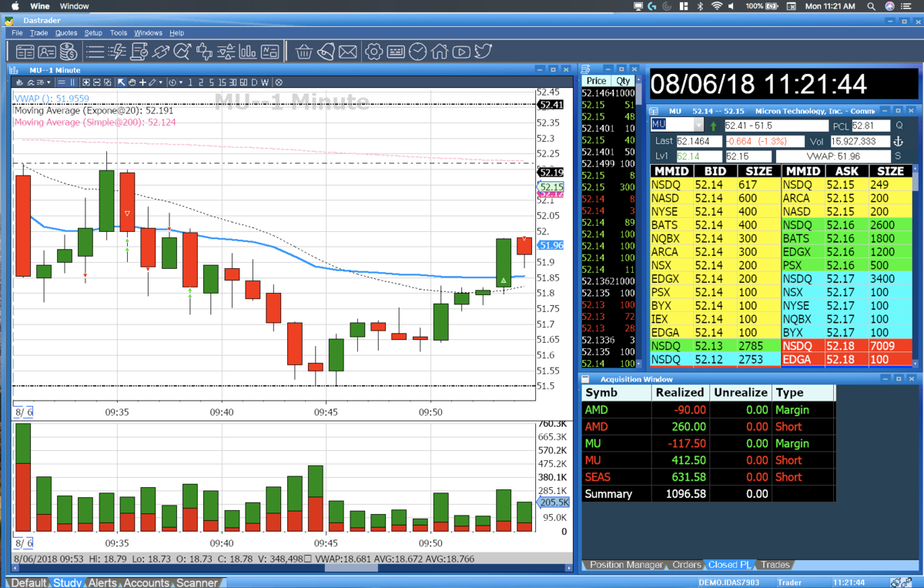Open the bar chart toolbar icon
Screen dimensions: 924x588
[x=248, y=52]
